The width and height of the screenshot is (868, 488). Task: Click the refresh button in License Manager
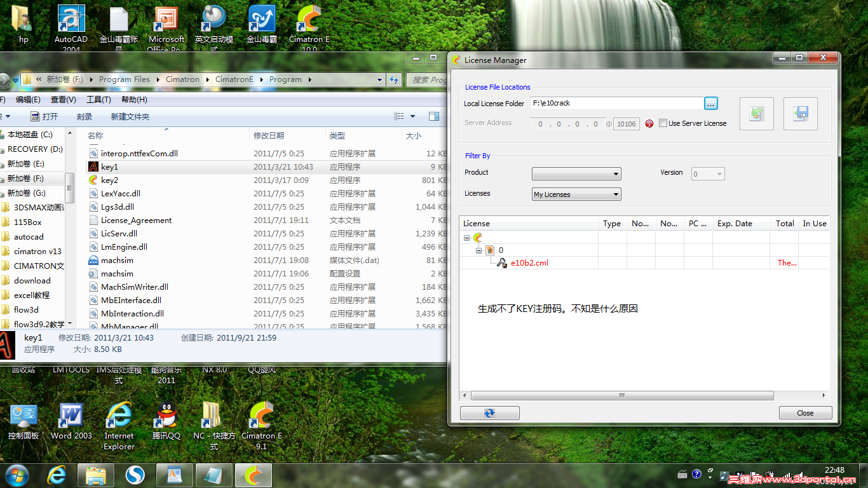pos(489,413)
